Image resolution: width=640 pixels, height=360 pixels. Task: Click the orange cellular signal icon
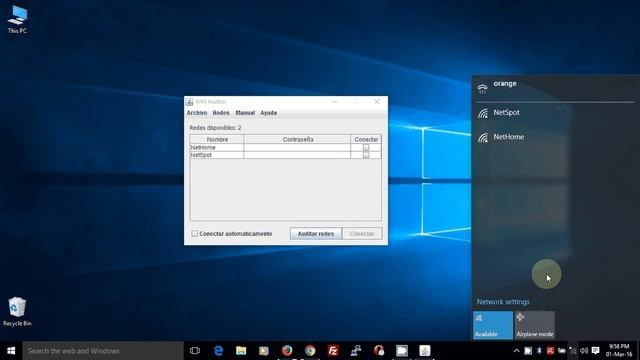pyautogui.click(x=482, y=89)
